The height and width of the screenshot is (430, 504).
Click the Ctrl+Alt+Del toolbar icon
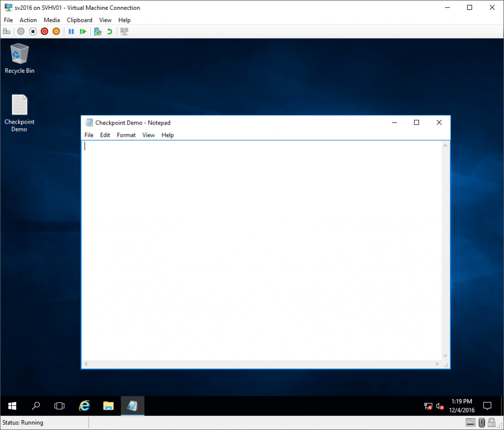(7, 32)
